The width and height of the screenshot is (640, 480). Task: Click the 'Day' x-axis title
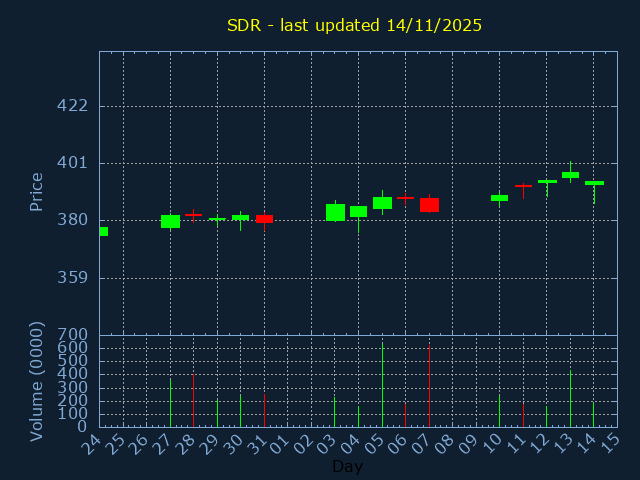(347, 466)
